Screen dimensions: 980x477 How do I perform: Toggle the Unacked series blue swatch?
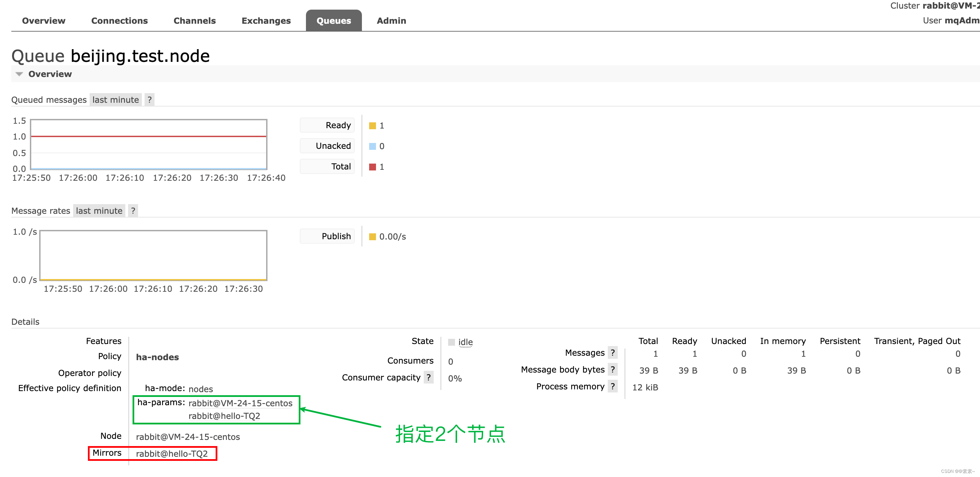(372, 146)
